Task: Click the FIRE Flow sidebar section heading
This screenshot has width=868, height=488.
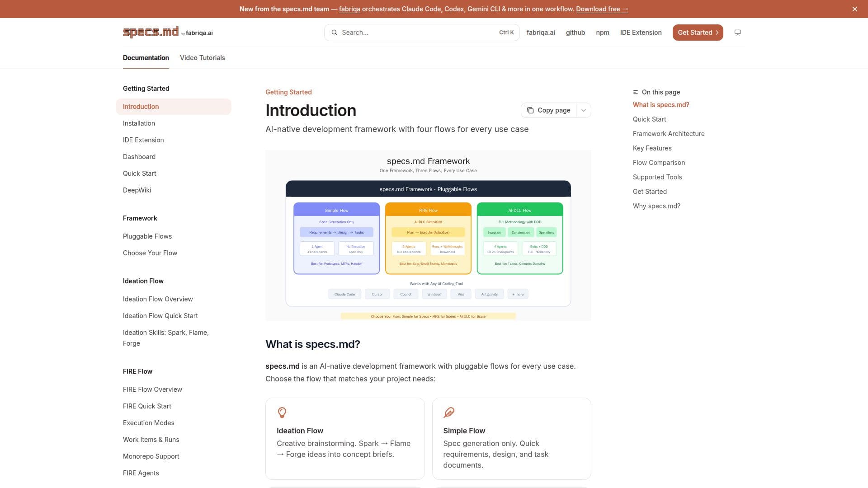Action: tap(137, 371)
